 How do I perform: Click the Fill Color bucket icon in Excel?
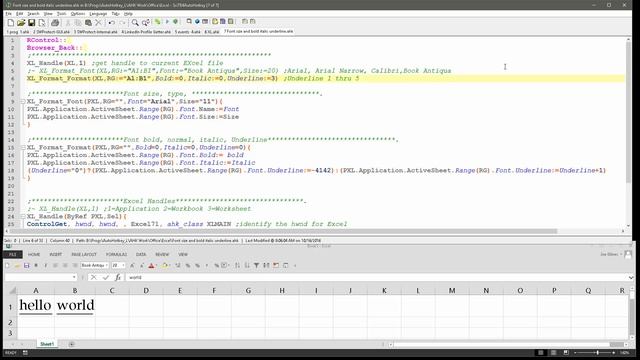pos(165,266)
